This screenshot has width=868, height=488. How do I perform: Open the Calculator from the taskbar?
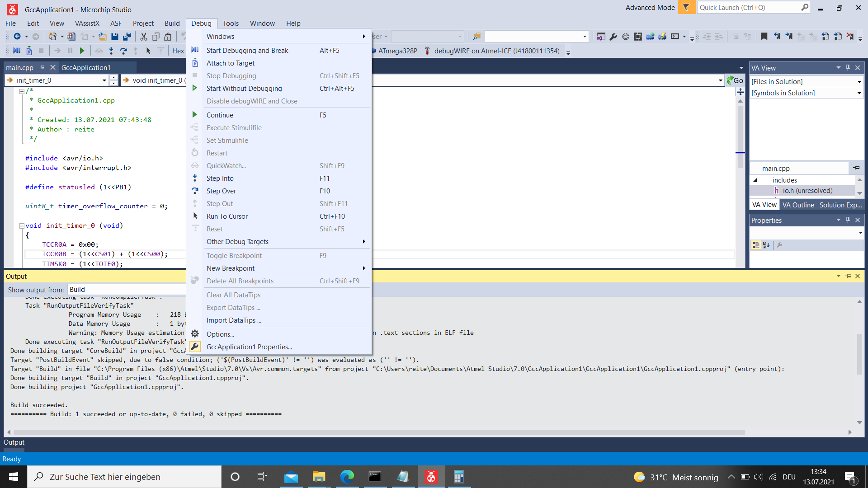tap(459, 477)
